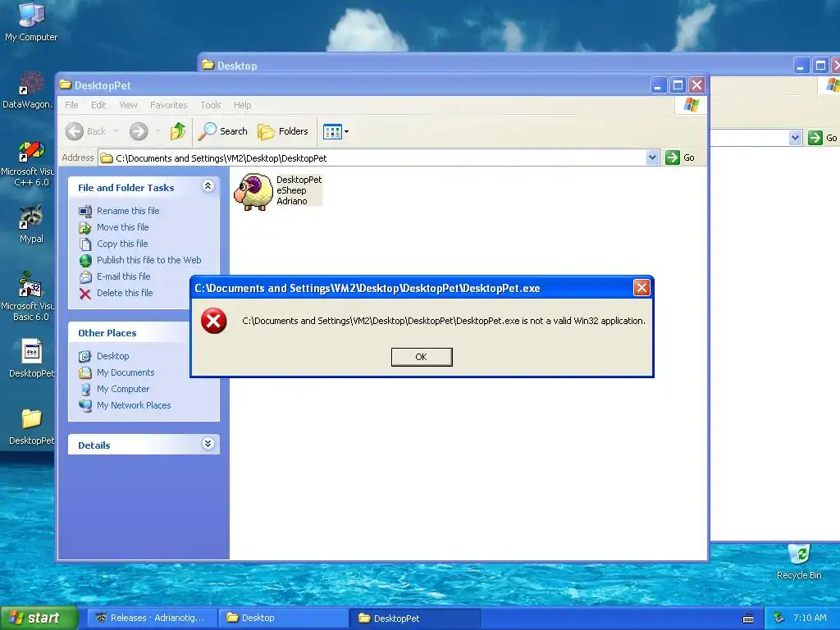The width and height of the screenshot is (840, 630).
Task: Open the Help menu
Action: coord(242,105)
